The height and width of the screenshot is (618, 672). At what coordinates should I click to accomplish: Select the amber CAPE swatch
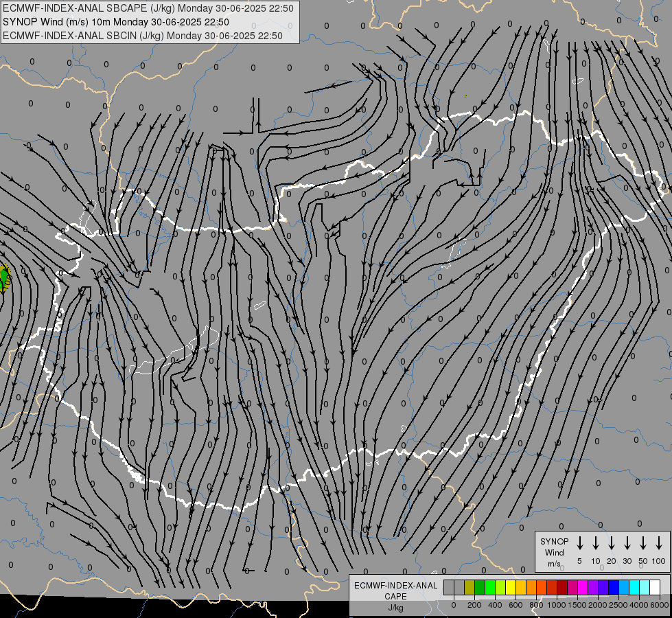click(521, 588)
